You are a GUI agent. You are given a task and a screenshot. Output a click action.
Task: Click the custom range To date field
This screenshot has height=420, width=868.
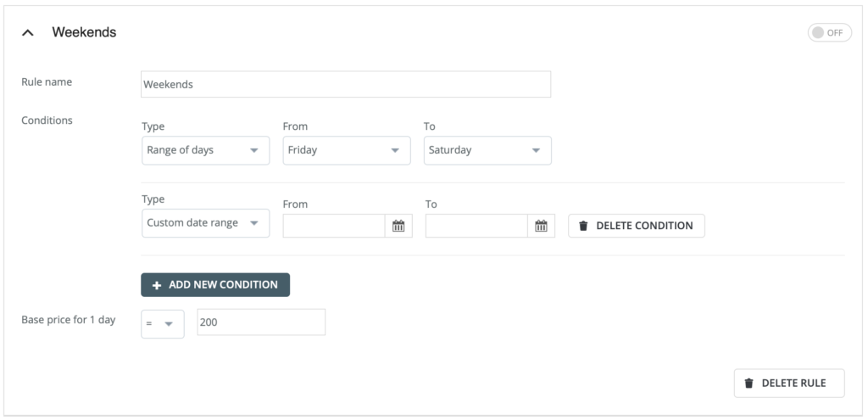[x=477, y=226]
